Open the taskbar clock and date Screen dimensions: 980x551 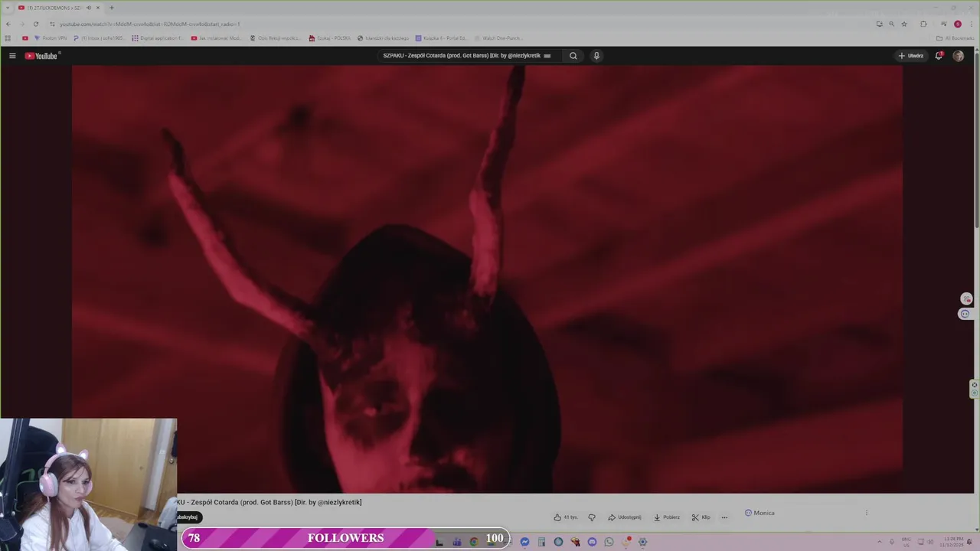click(x=953, y=542)
